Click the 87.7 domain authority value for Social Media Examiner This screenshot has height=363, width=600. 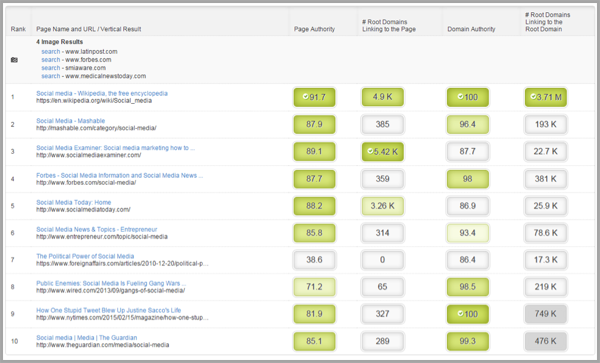point(468,151)
